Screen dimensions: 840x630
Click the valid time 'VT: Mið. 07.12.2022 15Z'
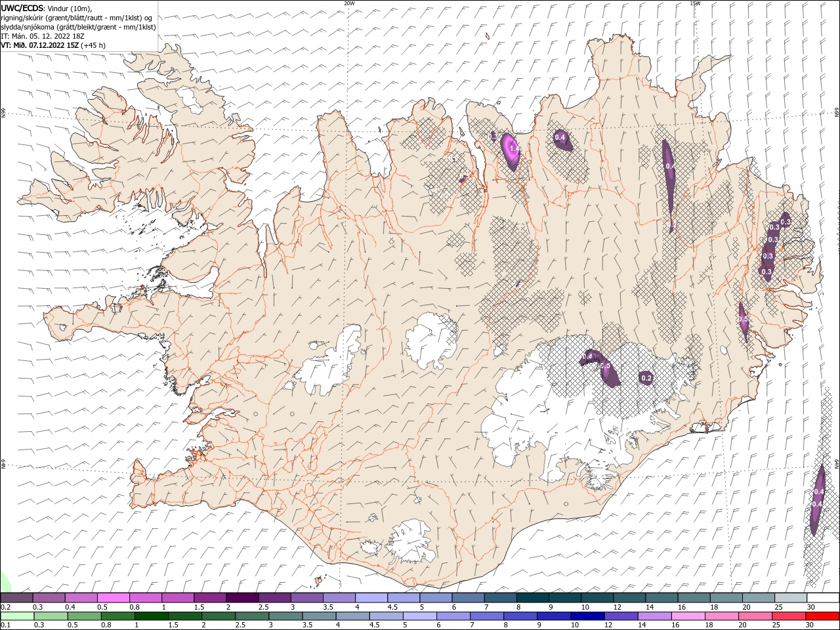coord(39,45)
